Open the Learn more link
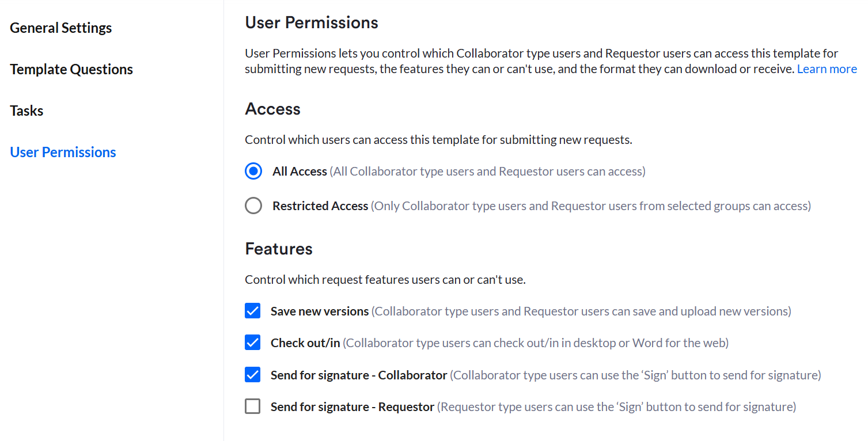This screenshot has height=441, width=868. pyautogui.click(x=827, y=69)
